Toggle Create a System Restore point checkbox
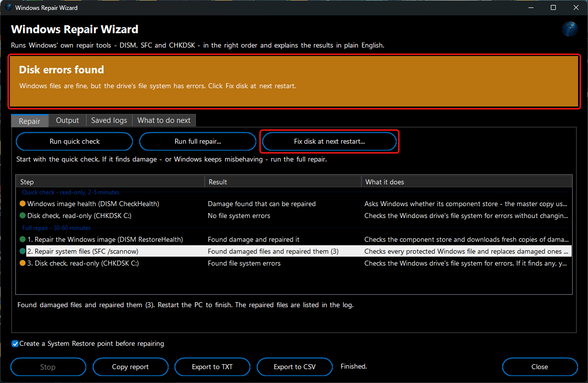The height and width of the screenshot is (383, 588). (15, 344)
